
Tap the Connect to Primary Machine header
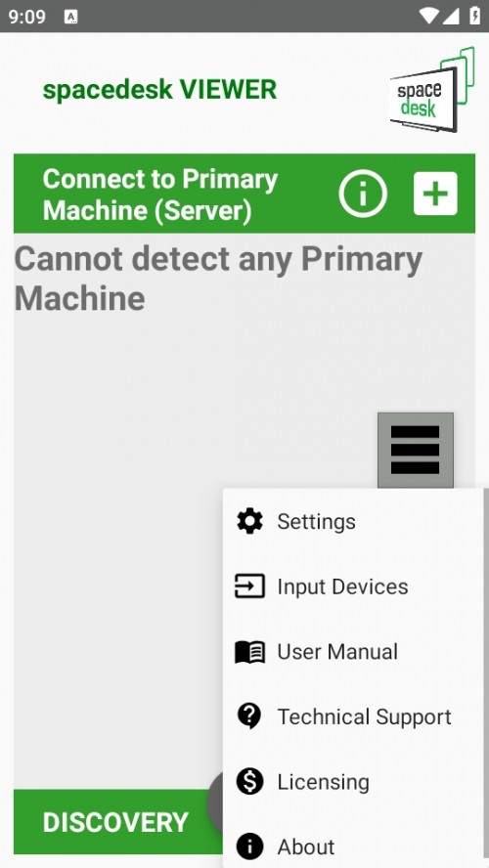pyautogui.click(x=160, y=195)
